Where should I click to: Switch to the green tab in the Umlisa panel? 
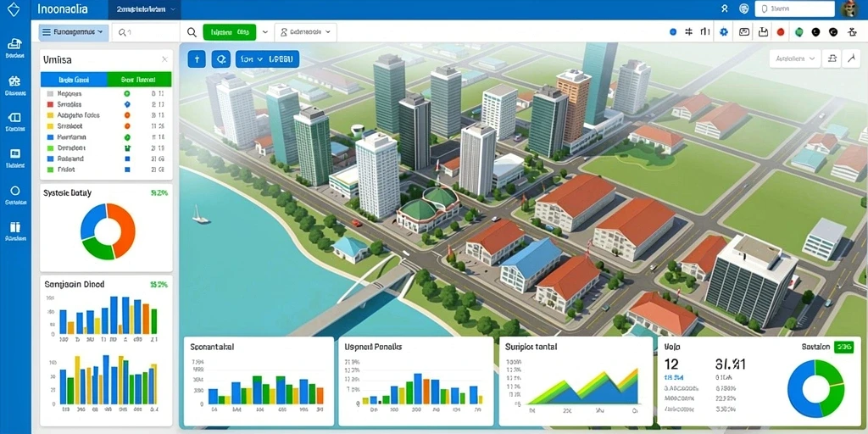[x=139, y=80]
